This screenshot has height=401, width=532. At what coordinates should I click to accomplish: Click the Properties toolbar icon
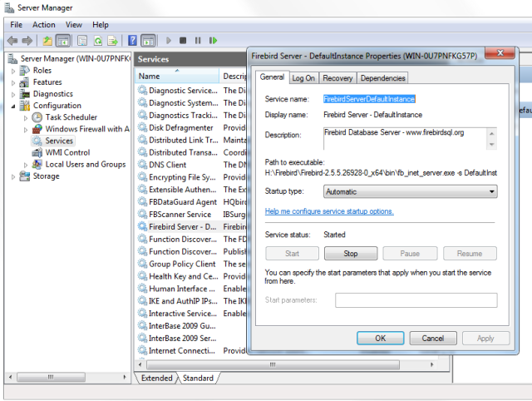tap(82, 41)
